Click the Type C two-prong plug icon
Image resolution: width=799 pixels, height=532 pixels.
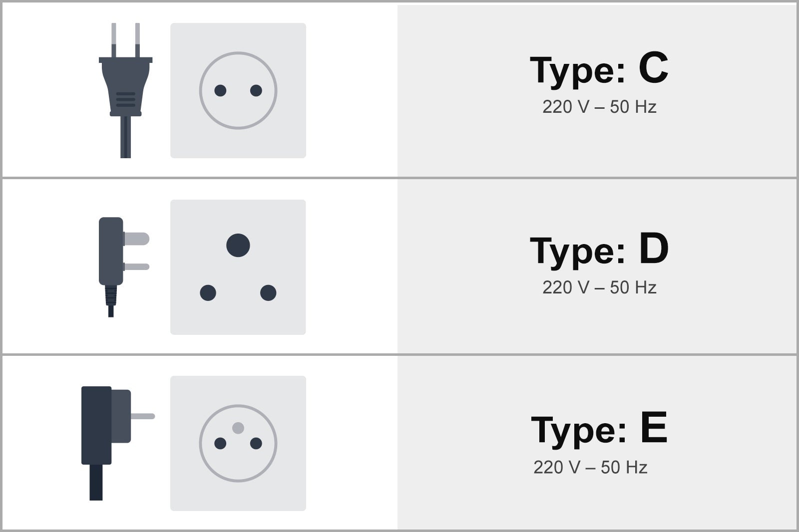pyautogui.click(x=125, y=90)
